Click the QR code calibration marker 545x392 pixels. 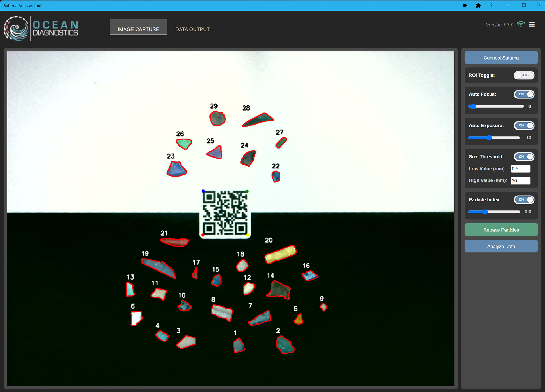pyautogui.click(x=225, y=213)
